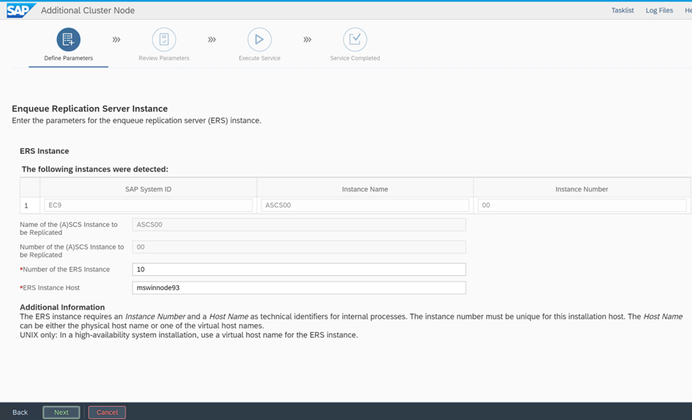Click the Enqueue Replication Server Instance heading

point(90,109)
